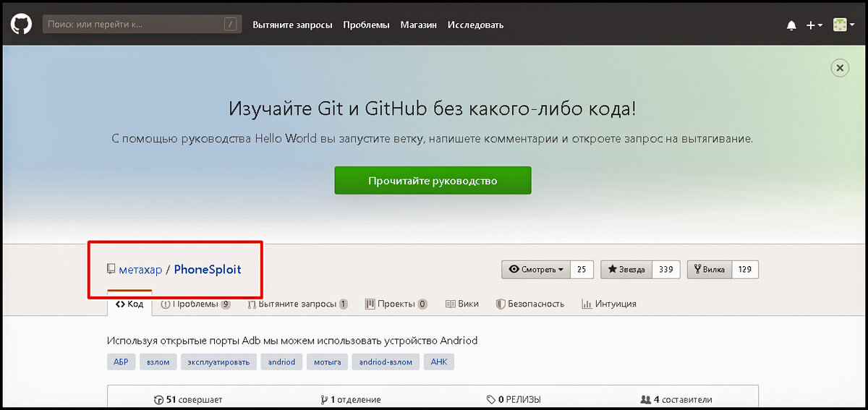Click the 'мотыга' topic tag
This screenshot has height=410, width=868.
(x=327, y=362)
